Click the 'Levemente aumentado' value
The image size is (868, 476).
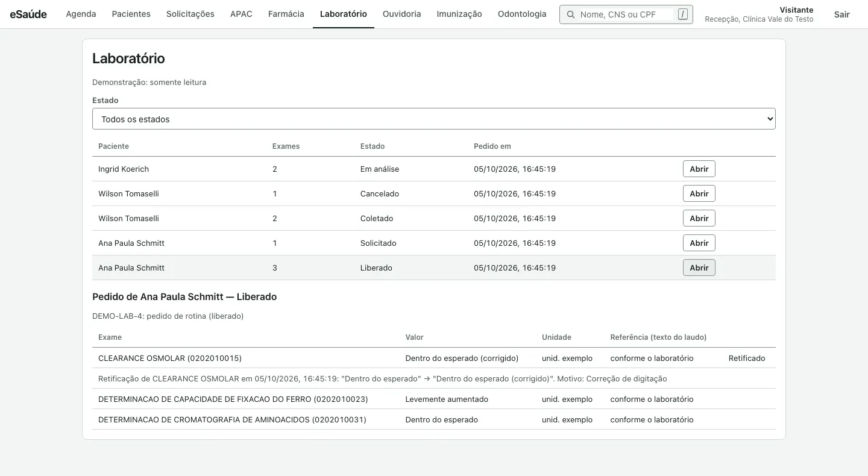(x=447, y=399)
